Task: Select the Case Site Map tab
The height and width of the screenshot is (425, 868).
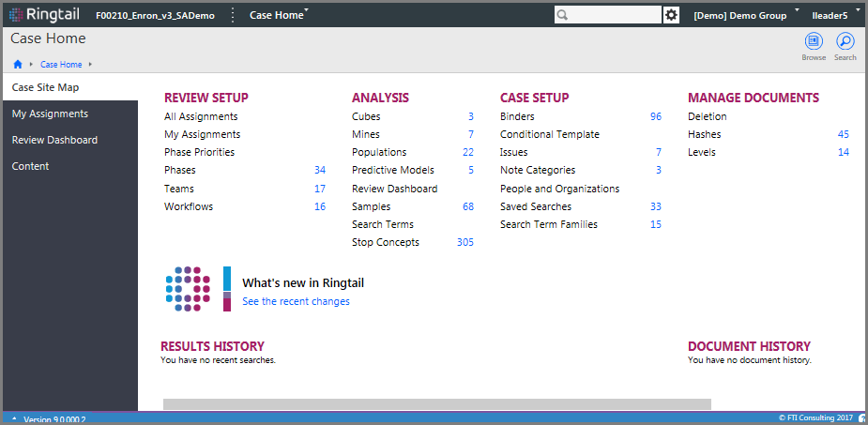Action: click(x=70, y=87)
